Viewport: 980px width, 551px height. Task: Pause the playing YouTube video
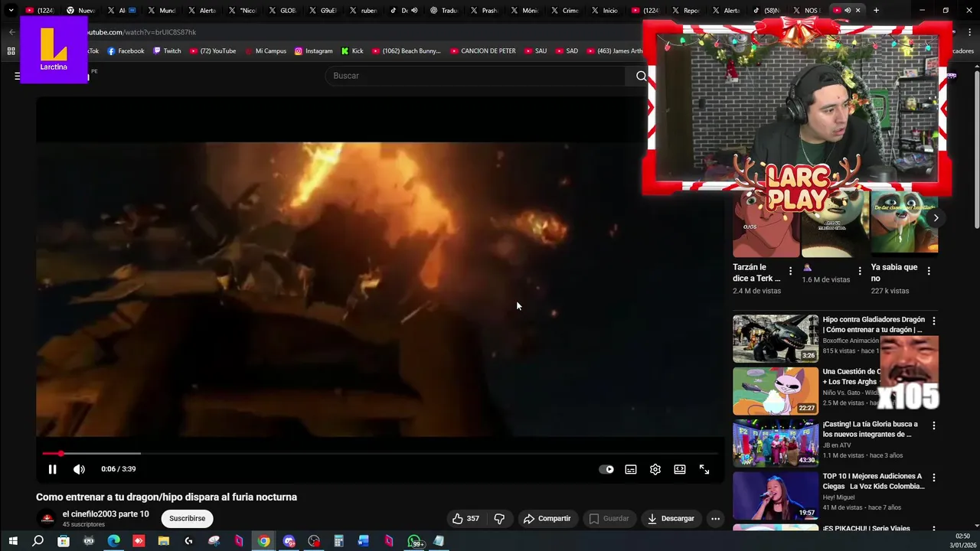[x=52, y=469]
